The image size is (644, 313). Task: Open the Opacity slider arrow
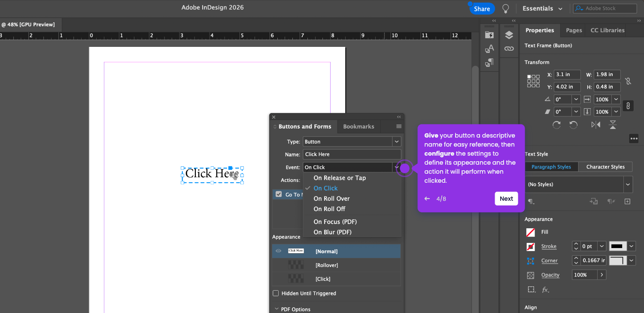point(601,275)
